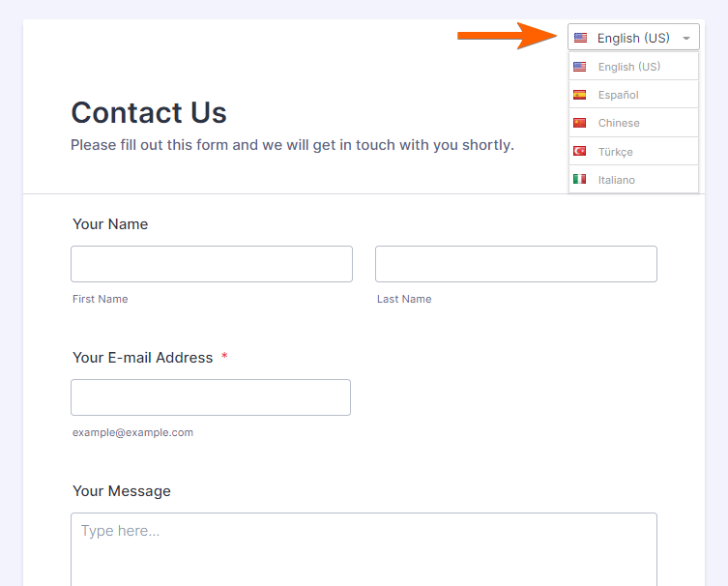This screenshot has height=586, width=728.
Task: Click the Your E-mail Address label
Action: pos(142,358)
